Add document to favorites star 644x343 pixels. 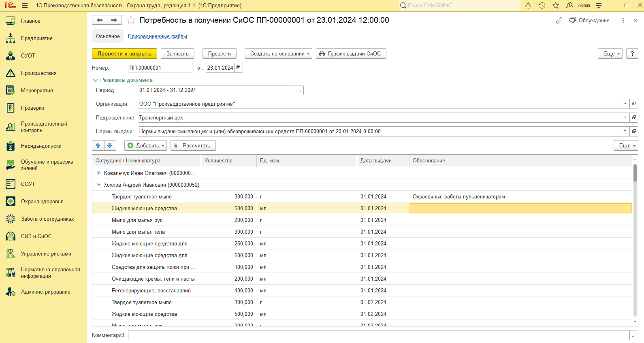131,20
